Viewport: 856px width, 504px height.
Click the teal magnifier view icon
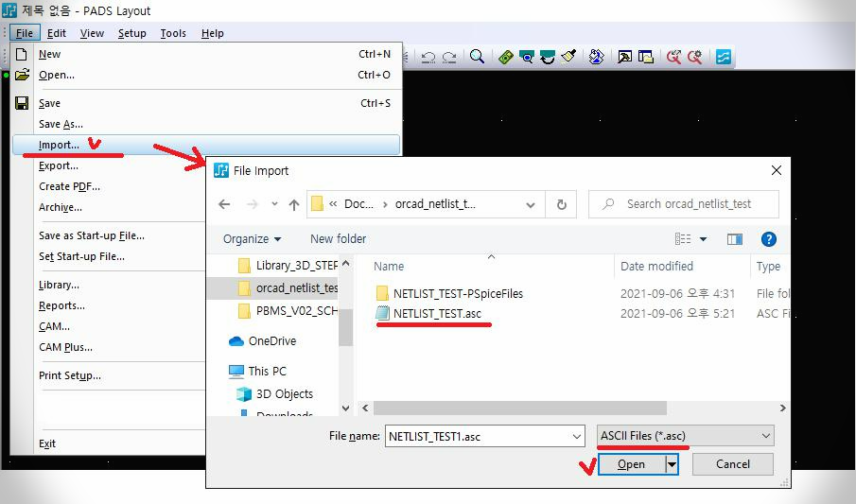(x=526, y=57)
